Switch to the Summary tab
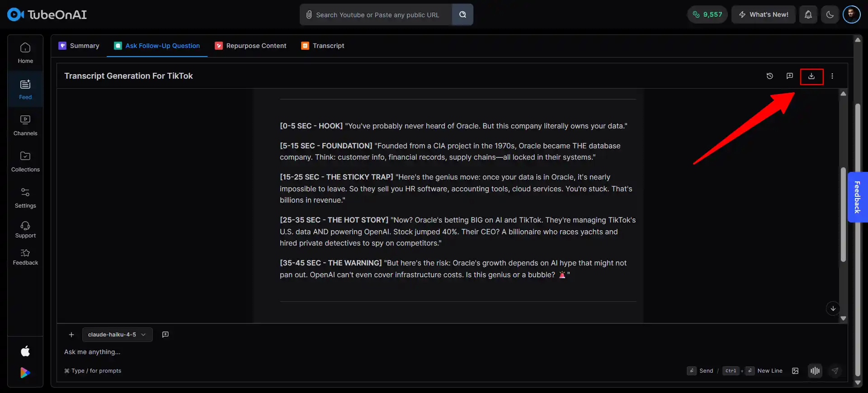This screenshot has height=393, width=868. pyautogui.click(x=79, y=46)
